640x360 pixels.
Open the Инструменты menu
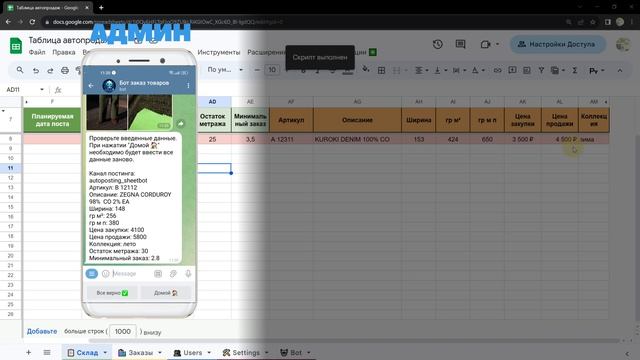pyautogui.click(x=219, y=52)
